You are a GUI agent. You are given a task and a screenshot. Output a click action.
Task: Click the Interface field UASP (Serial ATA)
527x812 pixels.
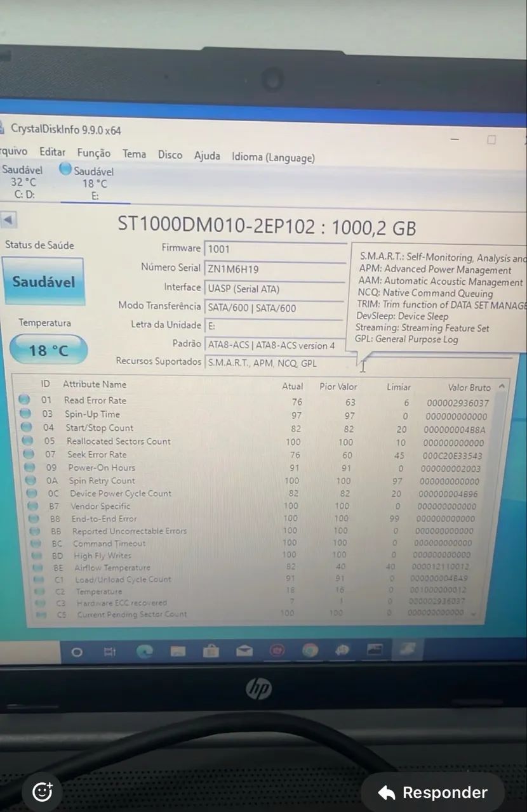(275, 289)
